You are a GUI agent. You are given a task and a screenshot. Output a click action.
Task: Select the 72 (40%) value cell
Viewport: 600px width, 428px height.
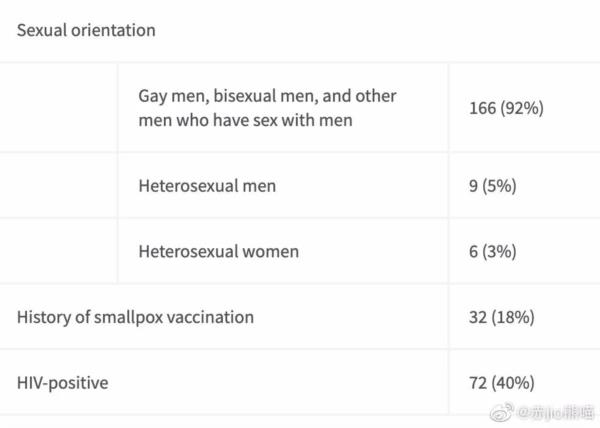tap(501, 382)
